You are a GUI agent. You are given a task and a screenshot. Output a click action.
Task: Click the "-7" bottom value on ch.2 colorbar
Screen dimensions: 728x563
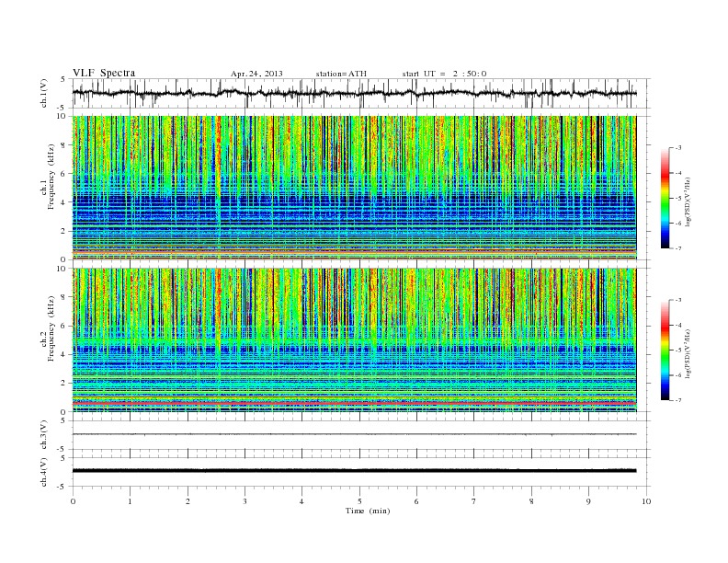[x=678, y=400]
